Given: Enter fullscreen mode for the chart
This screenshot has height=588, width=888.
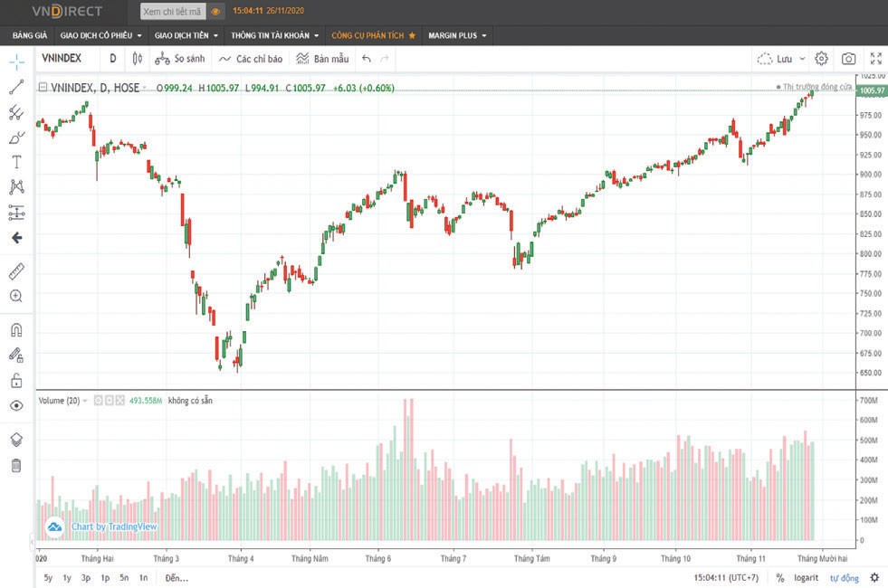Looking at the screenshot, I should [875, 59].
